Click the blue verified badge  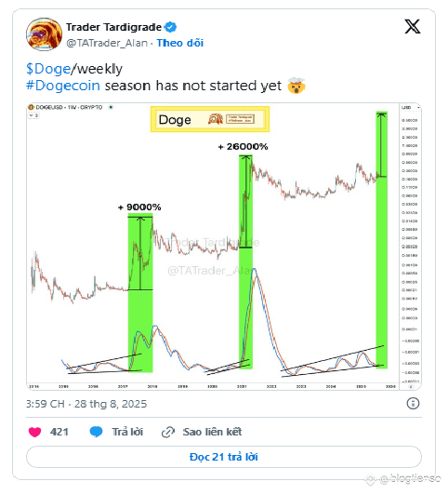point(171,27)
